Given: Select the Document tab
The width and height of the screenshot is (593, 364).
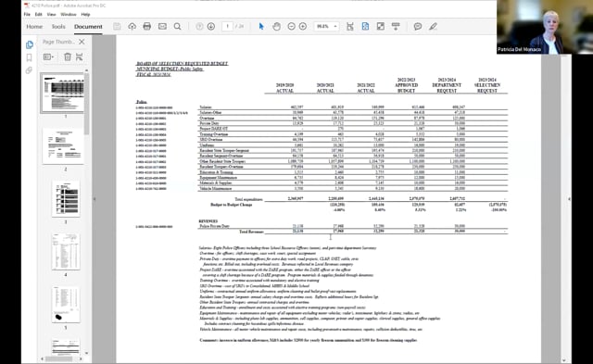Looking at the screenshot, I should (x=88, y=27).
